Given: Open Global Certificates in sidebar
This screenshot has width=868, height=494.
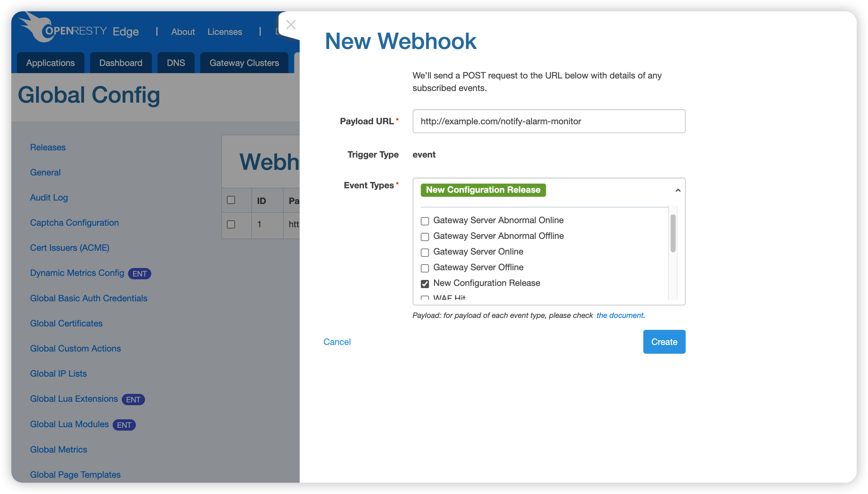Looking at the screenshot, I should coord(66,323).
